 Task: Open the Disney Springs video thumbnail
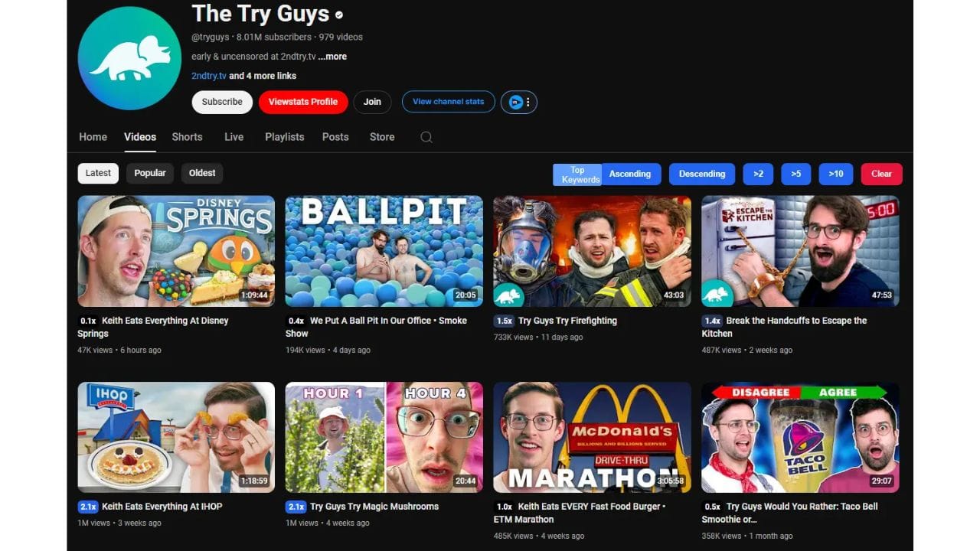(176, 251)
